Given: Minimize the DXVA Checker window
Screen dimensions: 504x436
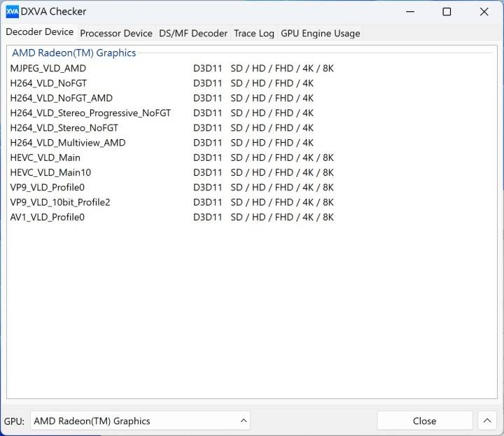Looking at the screenshot, I should click(x=410, y=12).
